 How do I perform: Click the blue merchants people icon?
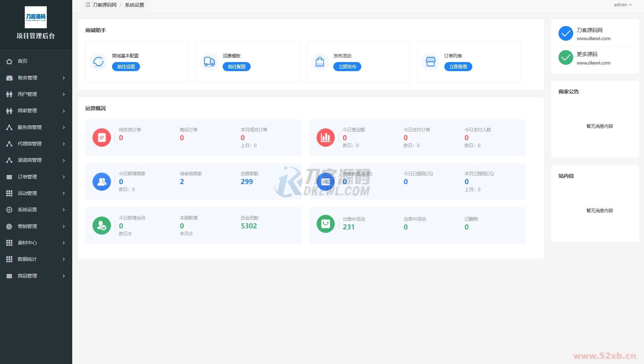click(102, 181)
